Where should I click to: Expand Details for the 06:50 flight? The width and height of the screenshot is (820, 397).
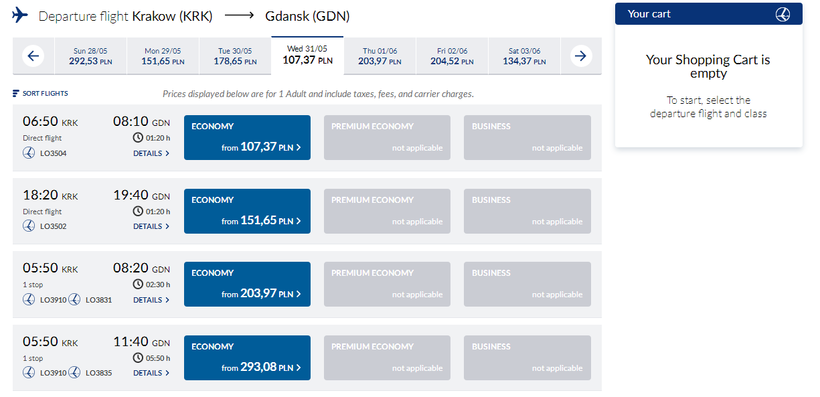coord(151,153)
